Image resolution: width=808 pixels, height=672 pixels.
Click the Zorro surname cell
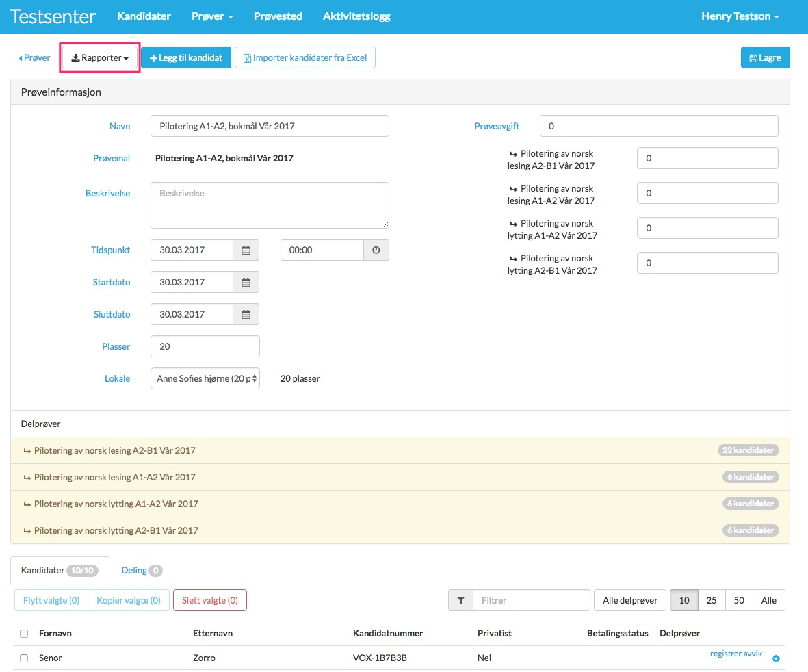[x=204, y=658]
